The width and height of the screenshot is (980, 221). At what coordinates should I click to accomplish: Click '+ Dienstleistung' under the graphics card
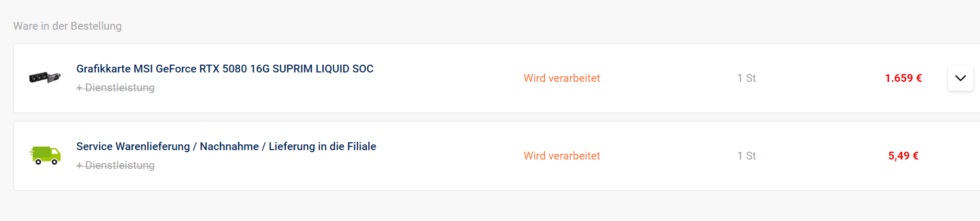[x=115, y=88]
